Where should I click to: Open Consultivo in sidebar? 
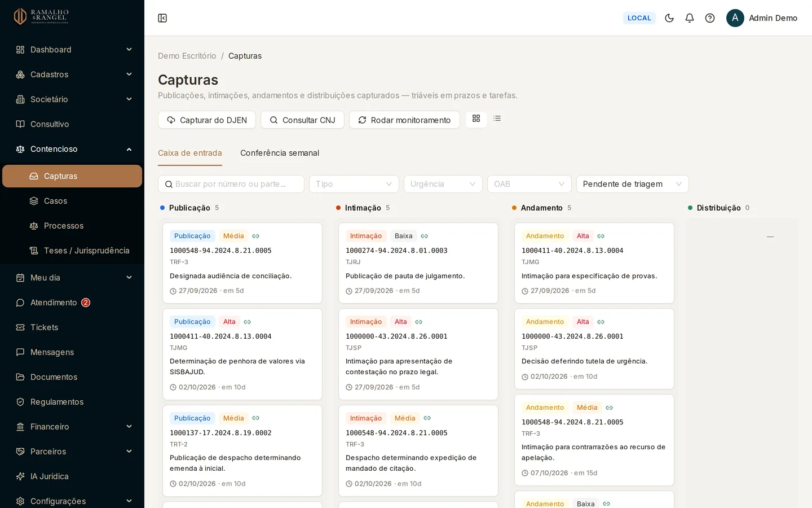point(72,124)
